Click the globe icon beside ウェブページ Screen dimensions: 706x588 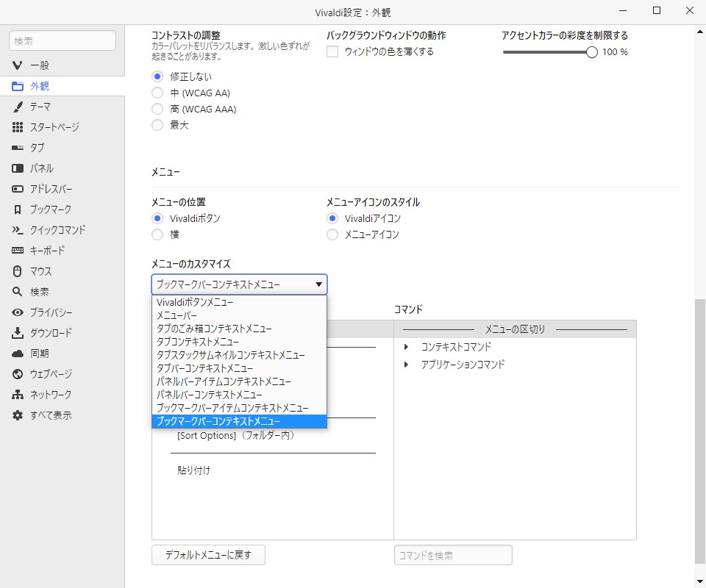coord(17,374)
